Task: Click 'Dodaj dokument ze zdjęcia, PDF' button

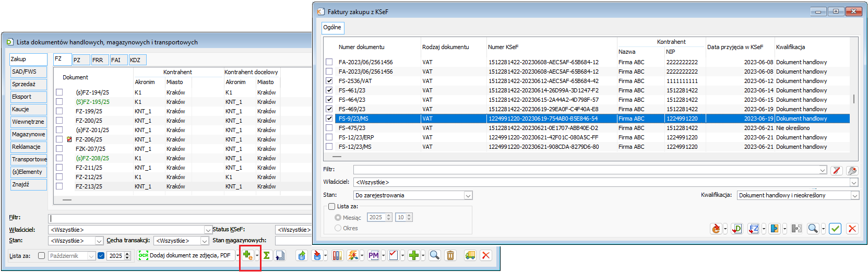Action: (x=185, y=256)
